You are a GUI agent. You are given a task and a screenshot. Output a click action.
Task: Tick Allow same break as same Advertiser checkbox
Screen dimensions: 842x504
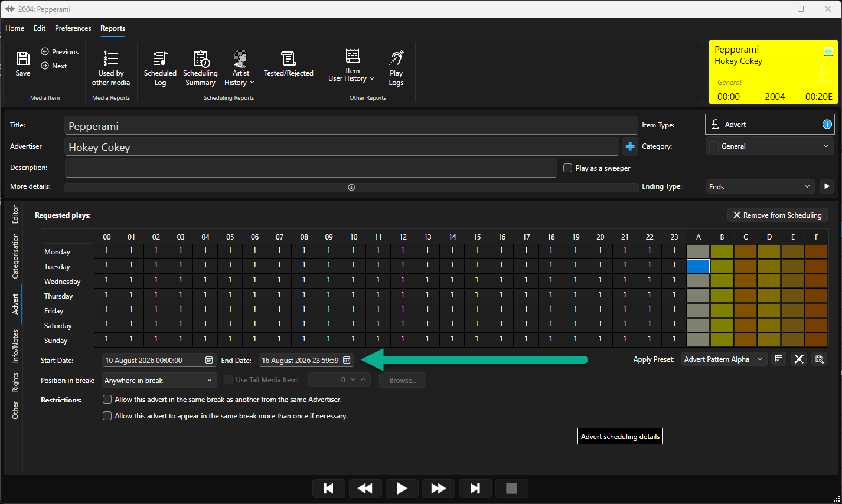tap(107, 400)
